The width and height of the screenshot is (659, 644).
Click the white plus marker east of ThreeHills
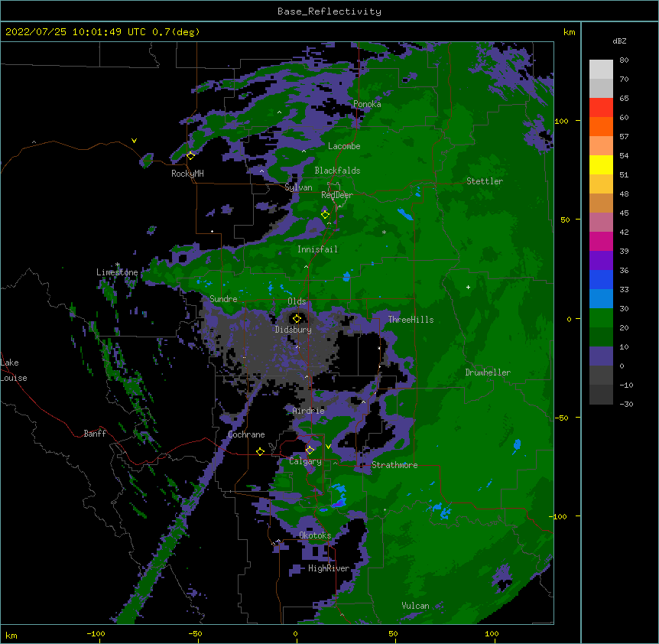pyautogui.click(x=468, y=287)
